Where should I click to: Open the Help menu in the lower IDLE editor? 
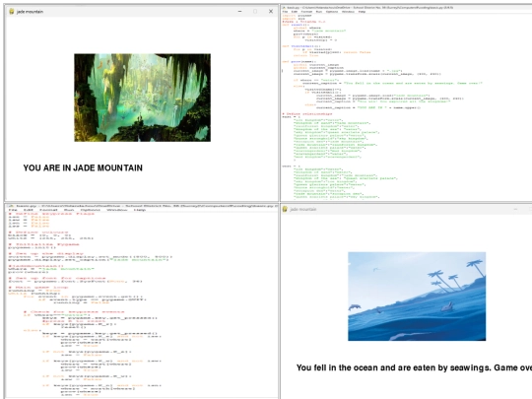click(x=140, y=210)
